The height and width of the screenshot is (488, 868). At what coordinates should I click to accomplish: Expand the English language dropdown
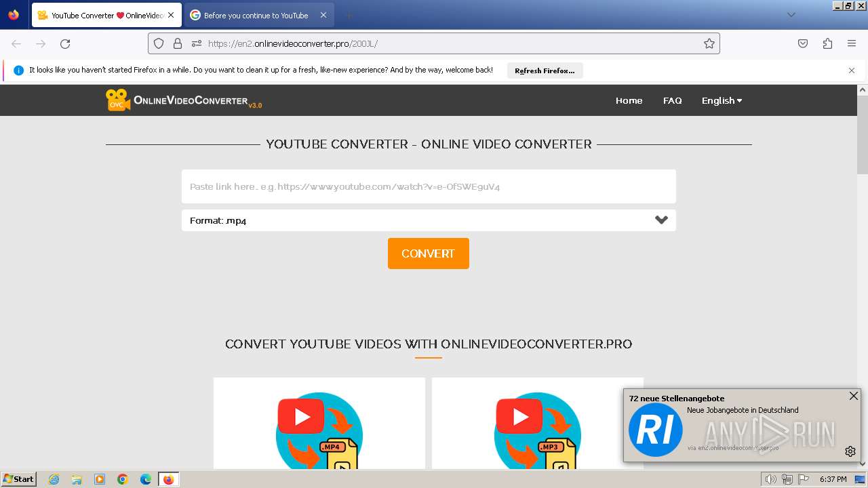tap(722, 100)
